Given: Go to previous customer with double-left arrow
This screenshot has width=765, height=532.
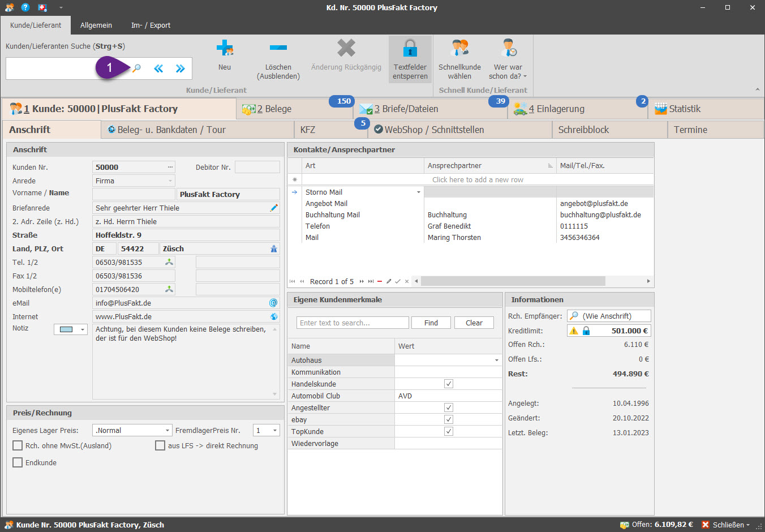Looking at the screenshot, I should (158, 68).
